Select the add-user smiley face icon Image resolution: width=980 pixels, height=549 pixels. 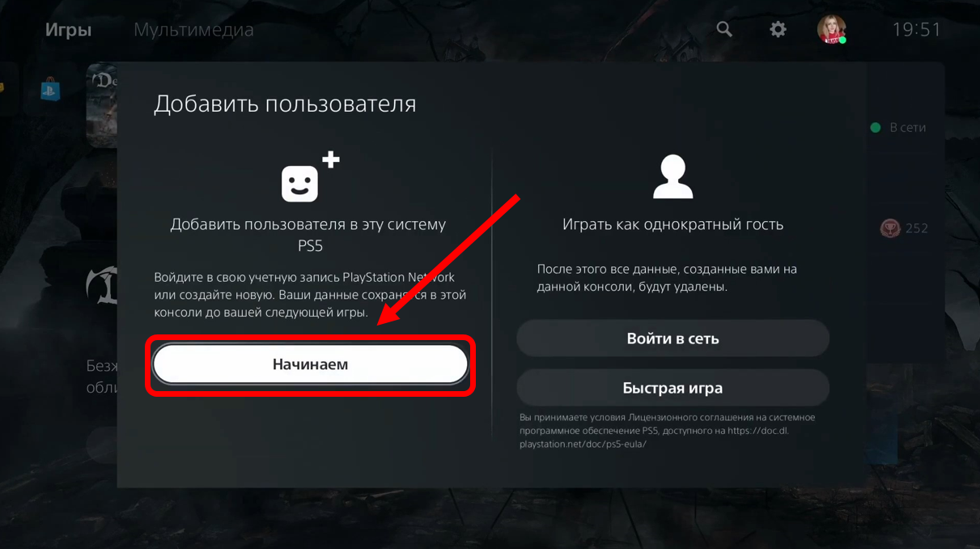point(310,177)
